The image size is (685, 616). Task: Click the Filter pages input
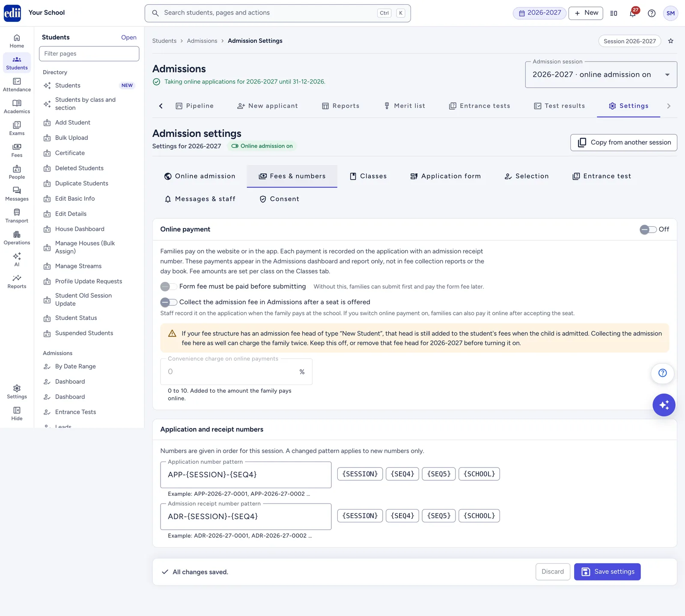[89, 54]
